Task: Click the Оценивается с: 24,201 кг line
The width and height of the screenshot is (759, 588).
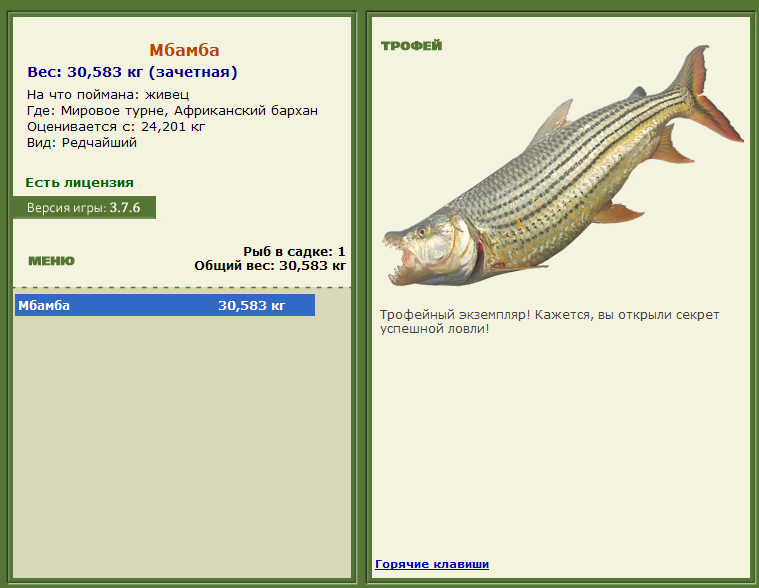Action: [116, 127]
